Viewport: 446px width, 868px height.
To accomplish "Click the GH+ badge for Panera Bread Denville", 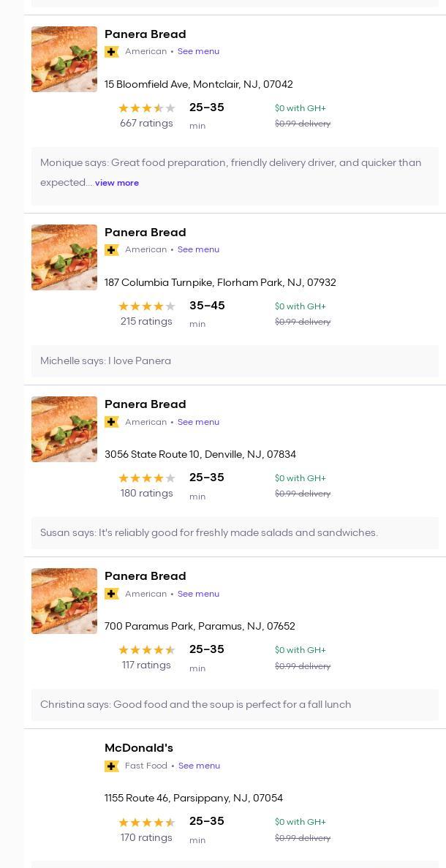I will click(112, 422).
